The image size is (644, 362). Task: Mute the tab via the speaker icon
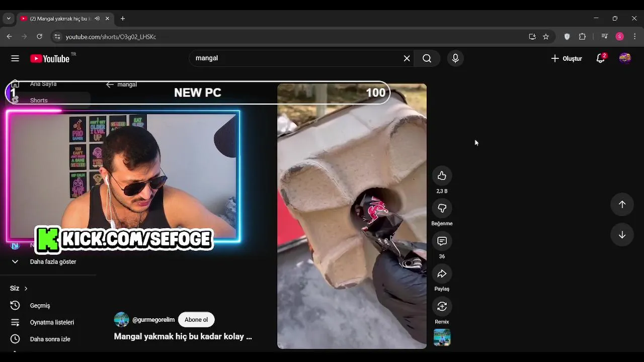point(97,19)
